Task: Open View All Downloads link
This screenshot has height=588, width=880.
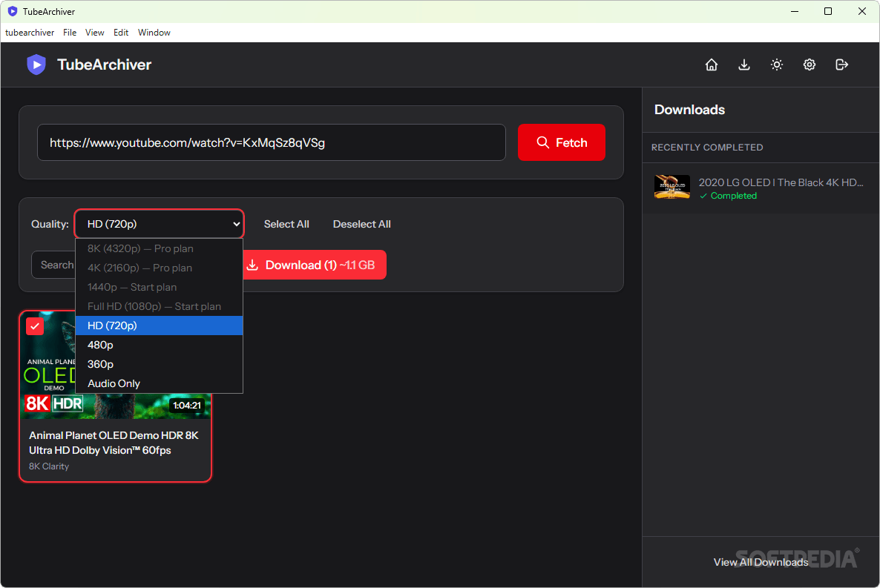Action: (x=761, y=562)
